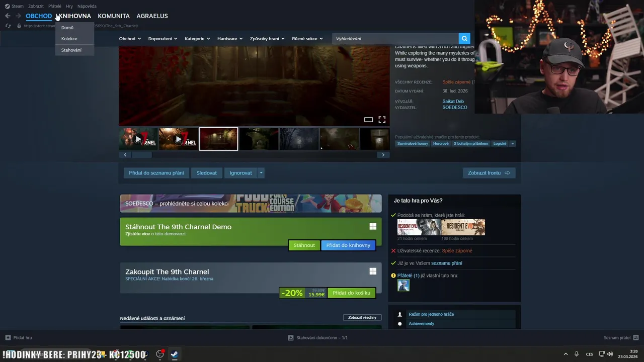Image resolution: width=644 pixels, height=362 pixels.
Task: Select Stahování in the dropdown
Action: pyautogui.click(x=74, y=50)
